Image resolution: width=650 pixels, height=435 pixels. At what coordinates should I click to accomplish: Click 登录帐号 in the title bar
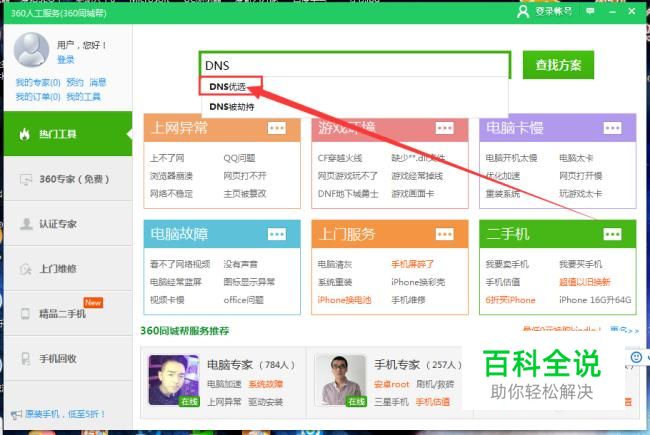coord(553,11)
